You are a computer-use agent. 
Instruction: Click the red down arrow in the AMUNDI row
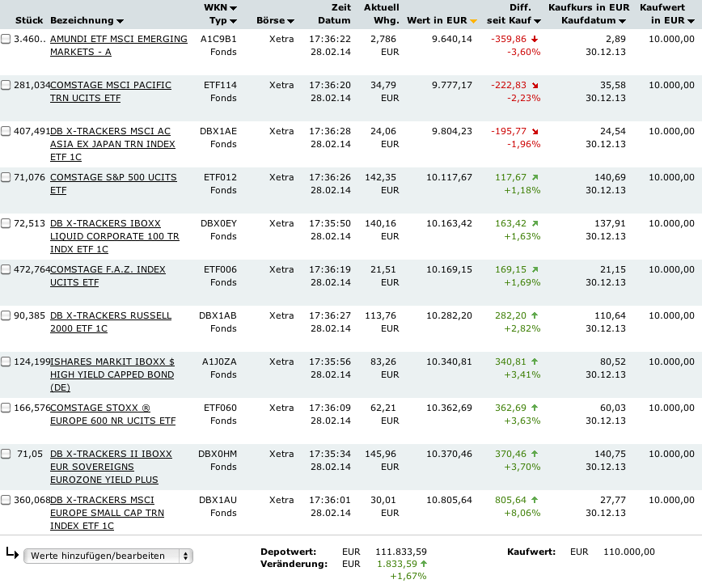point(535,39)
